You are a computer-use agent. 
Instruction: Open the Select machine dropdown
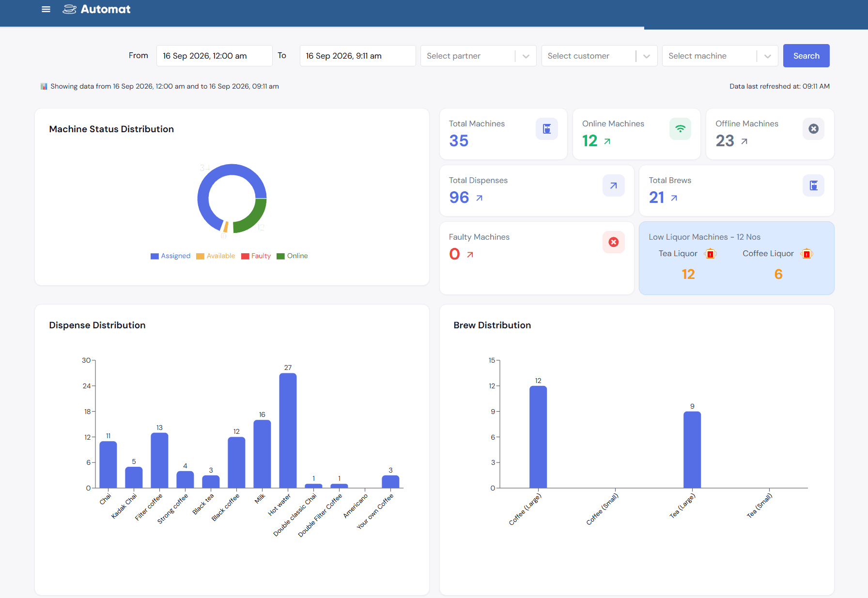[720, 56]
